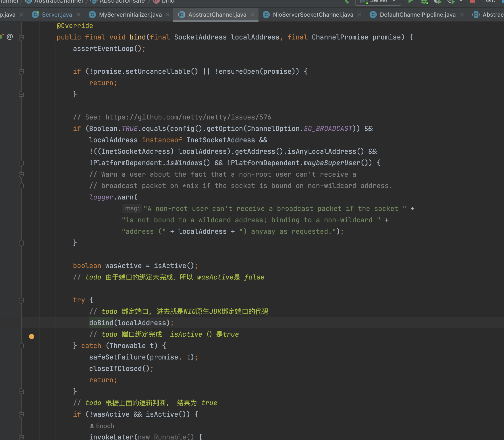
Task: Click todo comment ending with 'false'
Action: click(169, 277)
